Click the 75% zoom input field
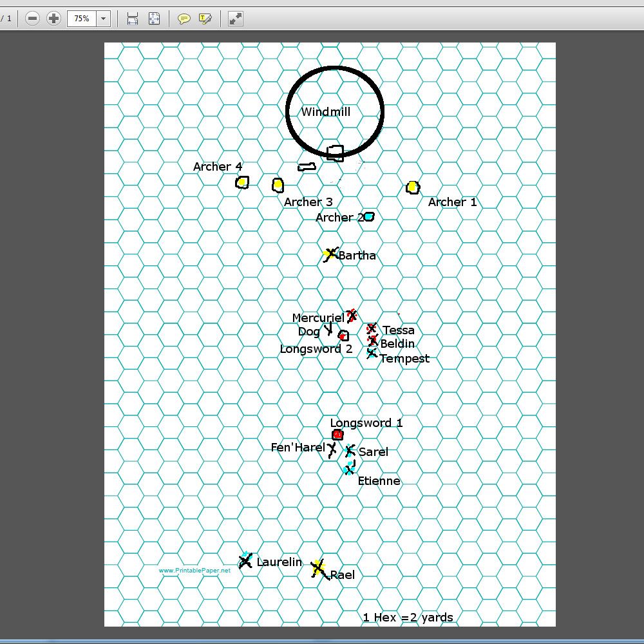The height and width of the screenshot is (644, 644). [82, 19]
